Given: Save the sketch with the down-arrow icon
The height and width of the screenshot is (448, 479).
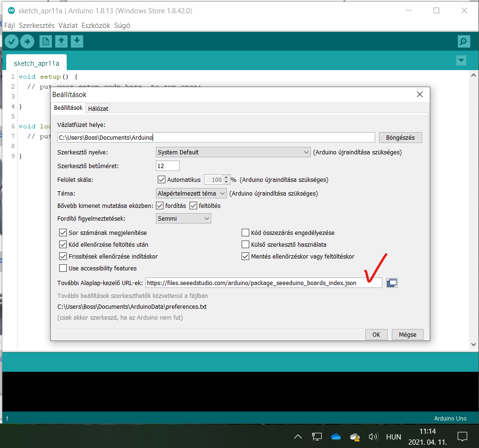Looking at the screenshot, I should tap(77, 42).
